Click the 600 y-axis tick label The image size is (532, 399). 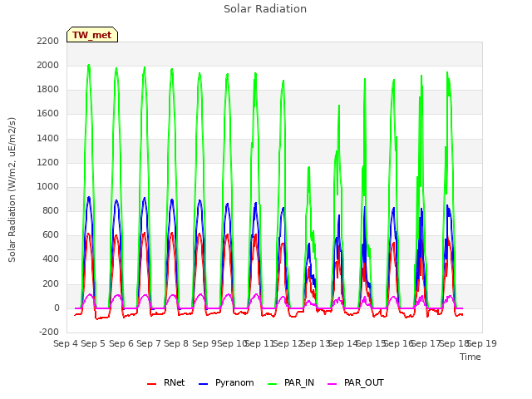point(51,235)
